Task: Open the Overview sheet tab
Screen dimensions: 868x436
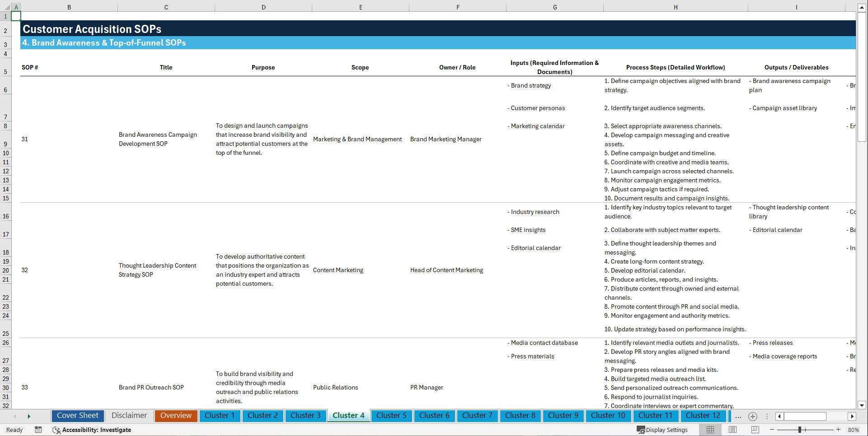Action: 176,416
